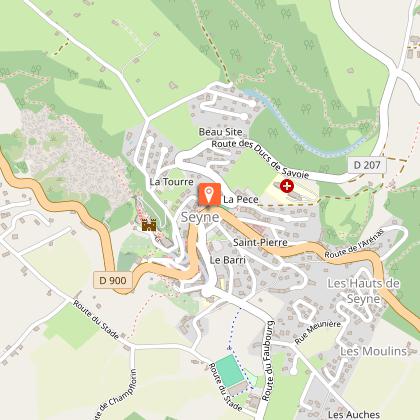Click the Route de l'Arénas label
Viewport: 420px width, 420px height.
tap(354, 244)
